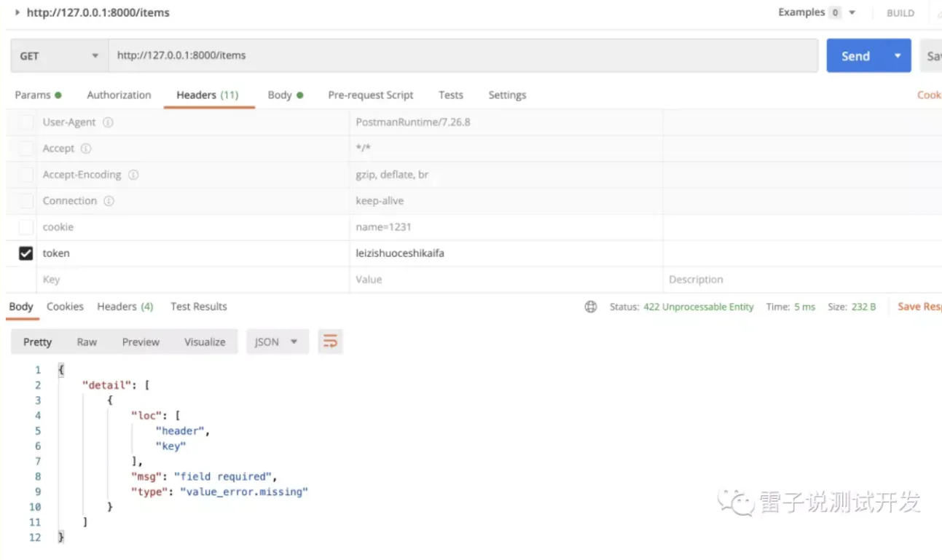Collapse the JSON object at line 1
Image resolution: width=942 pixels, height=560 pixels.
pos(61,370)
